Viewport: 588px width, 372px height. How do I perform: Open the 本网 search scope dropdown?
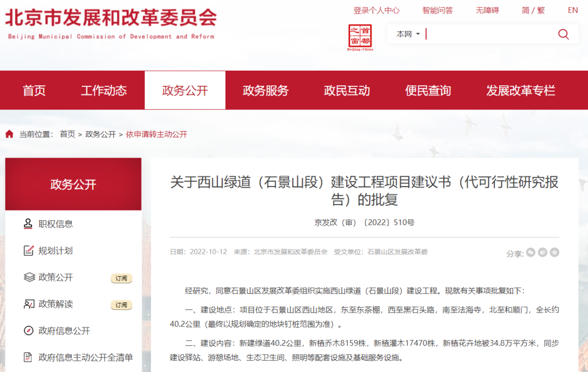pos(408,34)
